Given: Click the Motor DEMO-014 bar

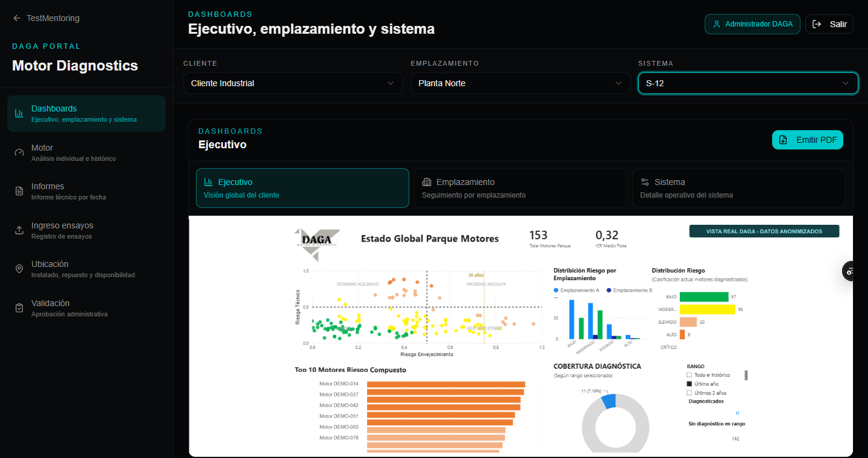Looking at the screenshot, I should 446,384.
